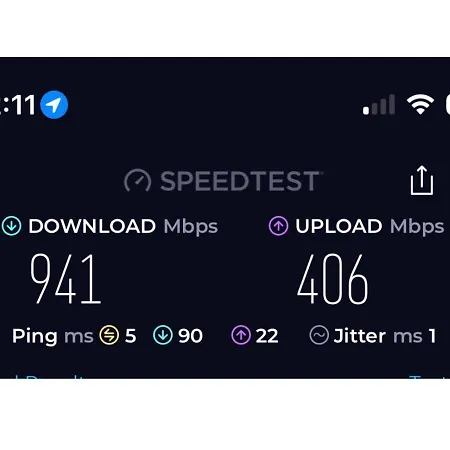Screen dimensions: 450x450
Task: Click the cellular signal bars icon
Action: click(379, 104)
